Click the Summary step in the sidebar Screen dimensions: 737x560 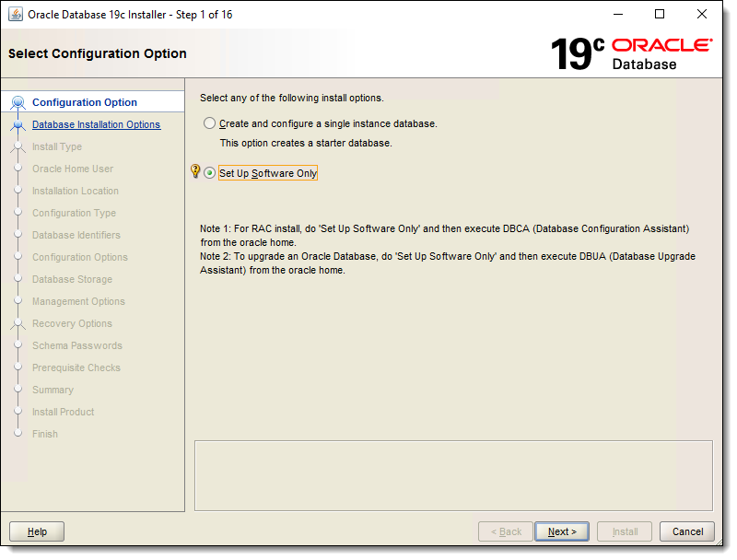click(x=53, y=390)
